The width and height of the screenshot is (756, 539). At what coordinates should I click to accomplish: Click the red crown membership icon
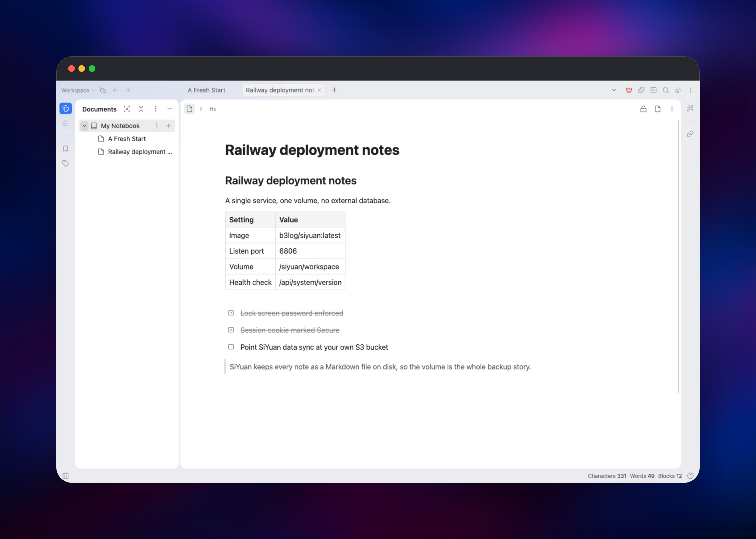coord(629,90)
